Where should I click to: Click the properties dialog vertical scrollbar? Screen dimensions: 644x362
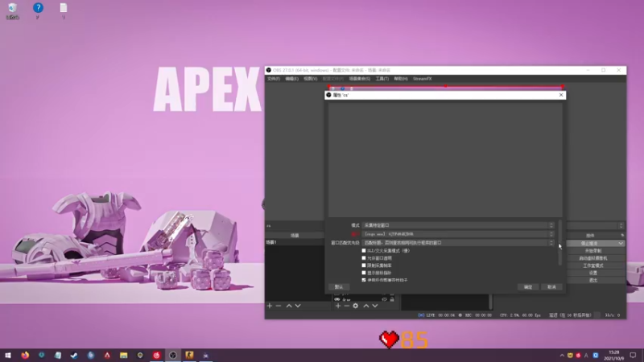tap(559, 243)
